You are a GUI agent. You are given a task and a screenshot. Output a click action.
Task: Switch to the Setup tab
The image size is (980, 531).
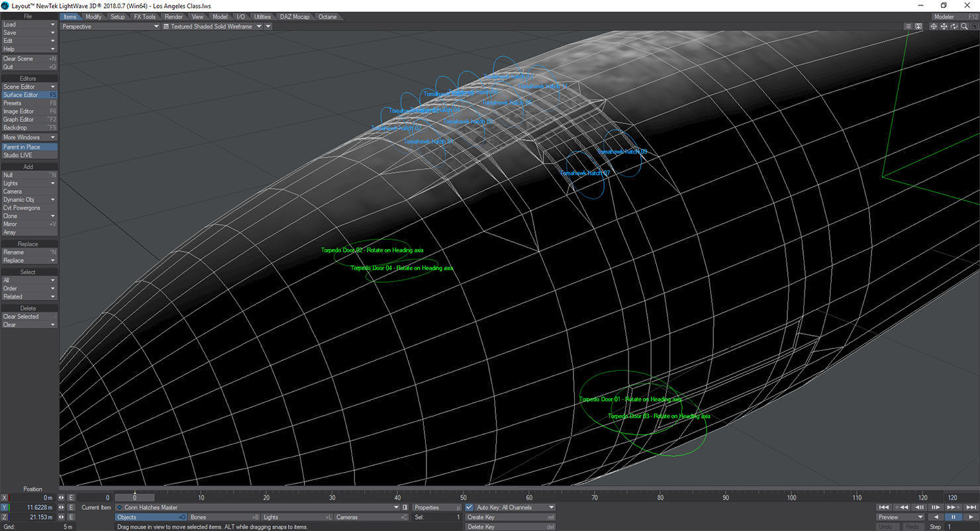coord(117,17)
